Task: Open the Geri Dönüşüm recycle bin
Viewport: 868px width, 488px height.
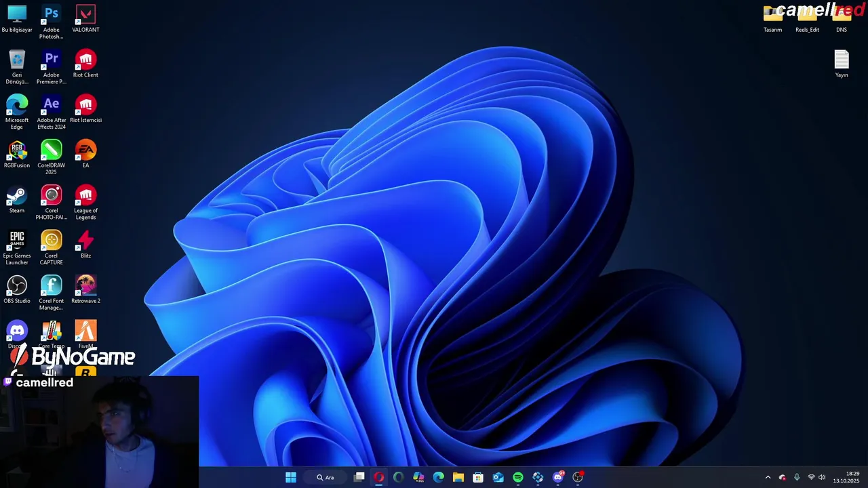Action: point(17,66)
